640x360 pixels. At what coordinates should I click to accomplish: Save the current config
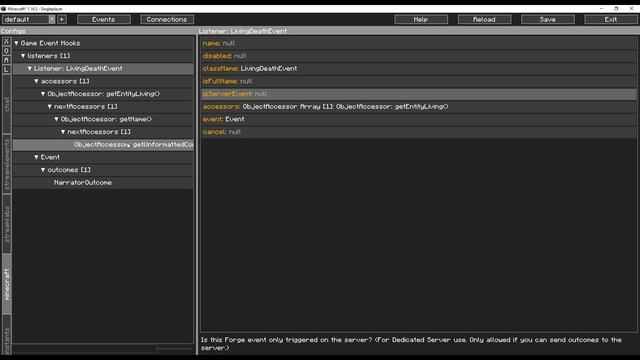(547, 19)
